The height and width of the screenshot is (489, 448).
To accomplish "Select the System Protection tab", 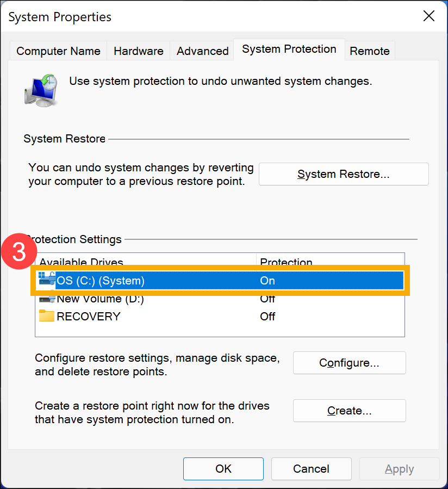I will 289,49.
